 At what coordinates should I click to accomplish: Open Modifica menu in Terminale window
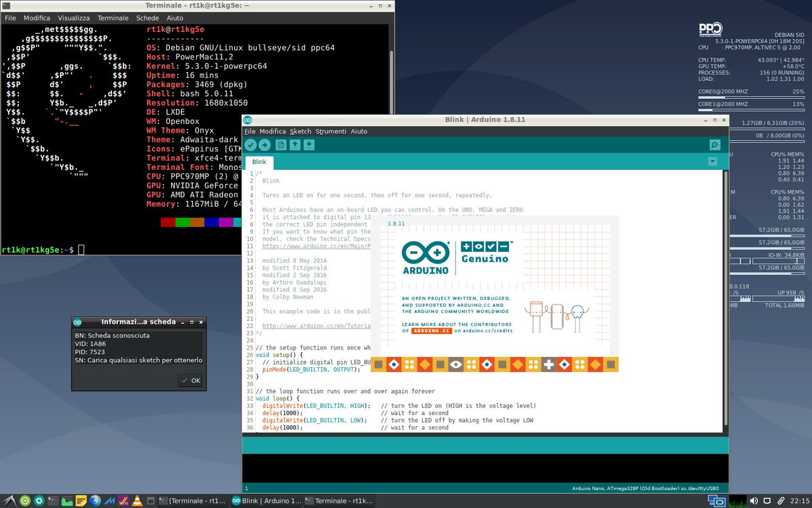[x=37, y=18]
